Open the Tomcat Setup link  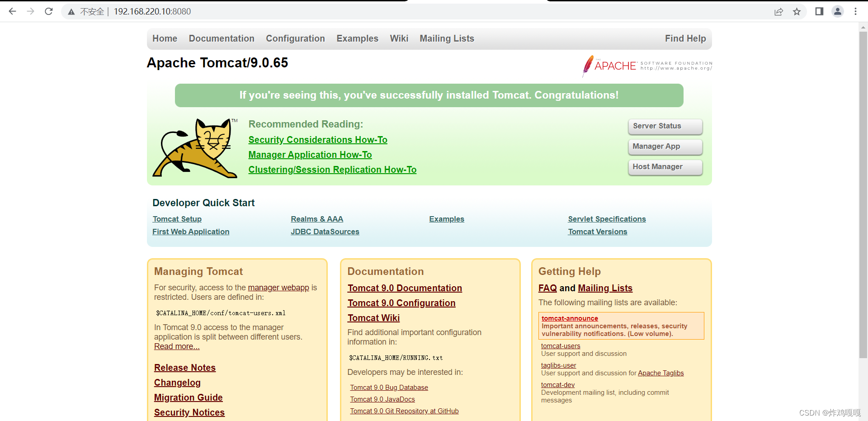177,219
